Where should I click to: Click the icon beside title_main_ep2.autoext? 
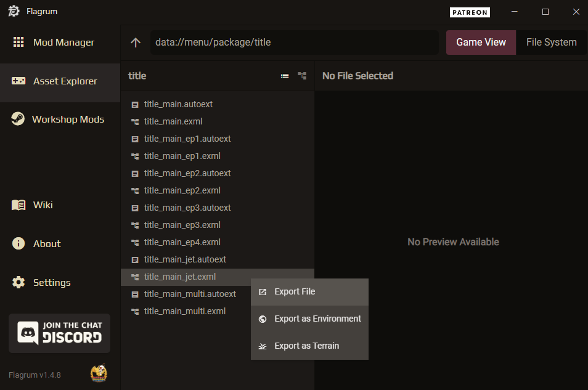pos(135,174)
